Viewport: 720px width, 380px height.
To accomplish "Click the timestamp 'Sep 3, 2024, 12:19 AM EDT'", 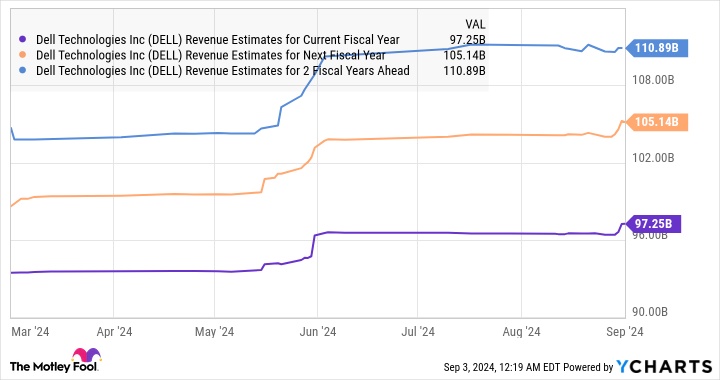I will point(502,367).
